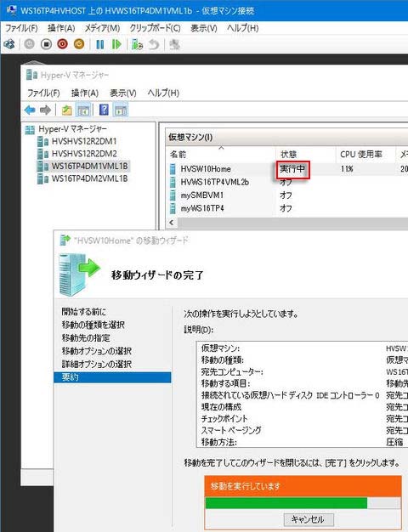This screenshot has height=532, width=408.
Task: Click the server icon beside myWS16TP4 row
Action: [x=173, y=208]
